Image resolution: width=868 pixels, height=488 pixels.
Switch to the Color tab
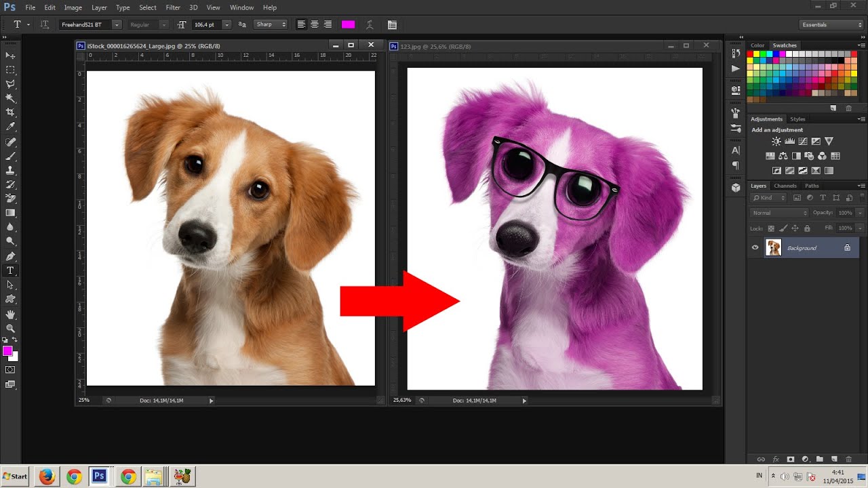[x=757, y=45]
